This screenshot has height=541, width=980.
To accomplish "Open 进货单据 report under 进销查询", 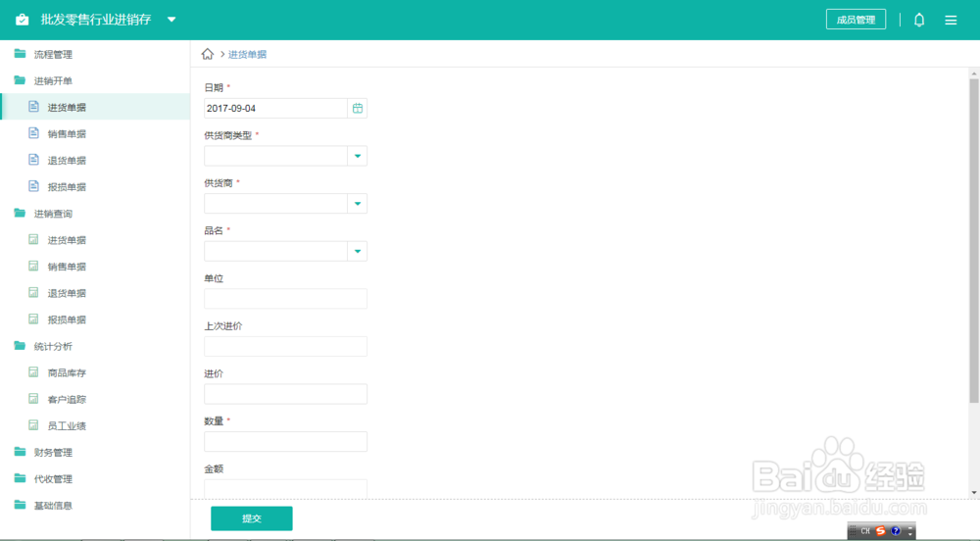I will [x=95, y=240].
